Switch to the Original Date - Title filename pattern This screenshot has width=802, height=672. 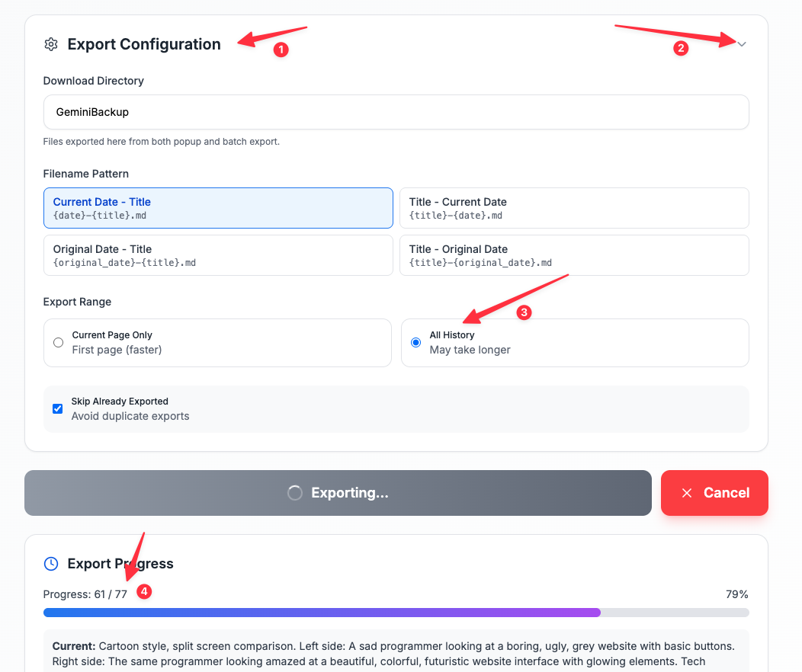pyautogui.click(x=217, y=254)
